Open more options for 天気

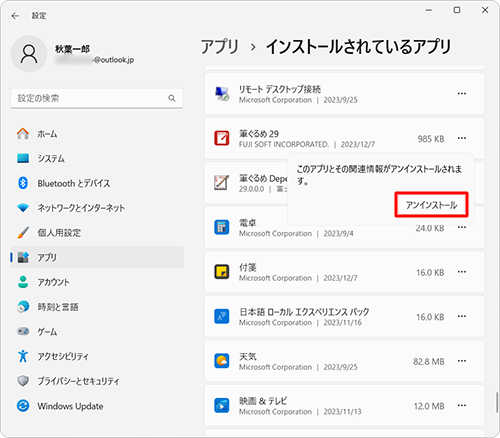[x=462, y=361]
